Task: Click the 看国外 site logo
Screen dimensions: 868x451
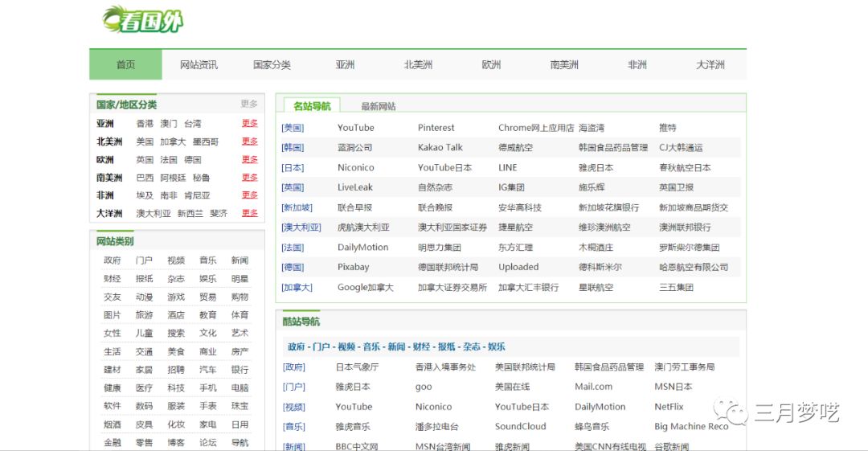Action: 143,20
